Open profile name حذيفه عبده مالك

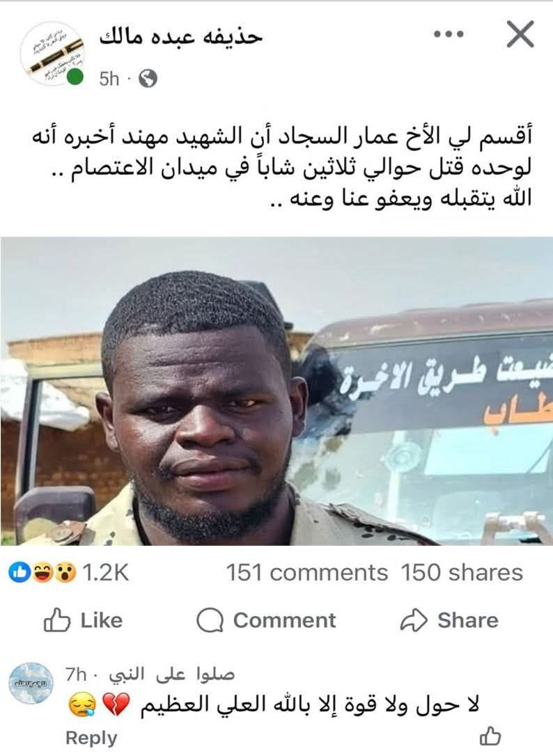[181, 37]
